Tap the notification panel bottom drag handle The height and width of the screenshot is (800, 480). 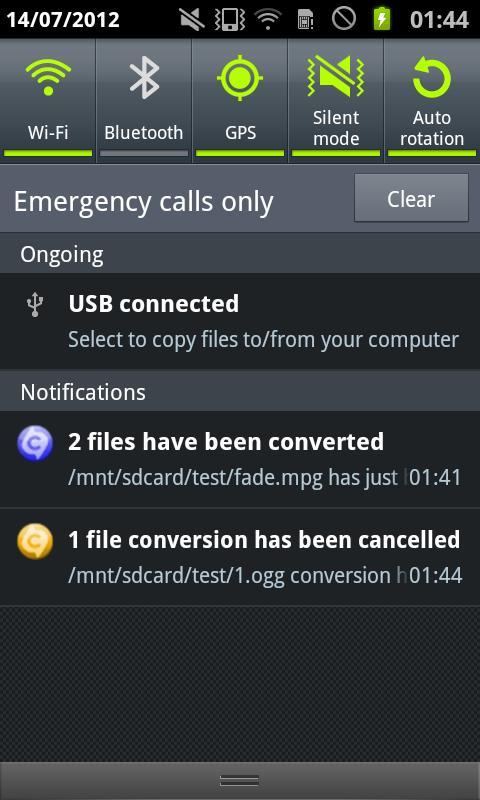click(240, 781)
